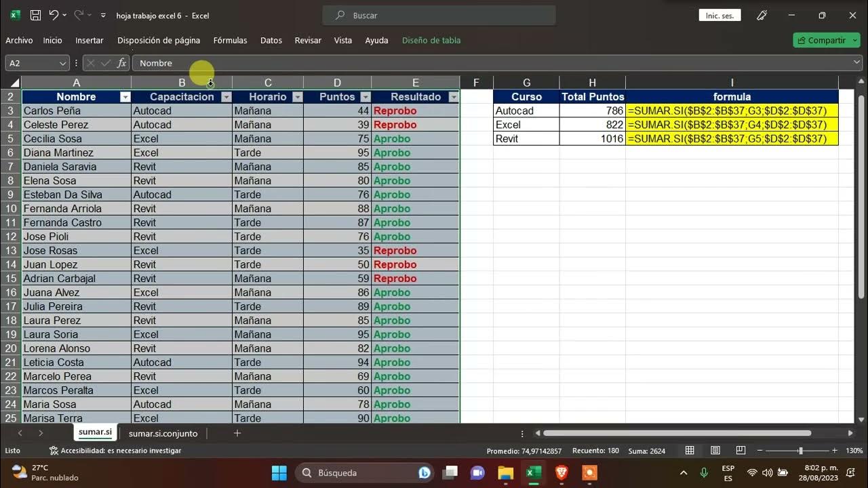This screenshot has height=488, width=868.
Task: Click the add new sheet plus icon
Action: pos(237,433)
